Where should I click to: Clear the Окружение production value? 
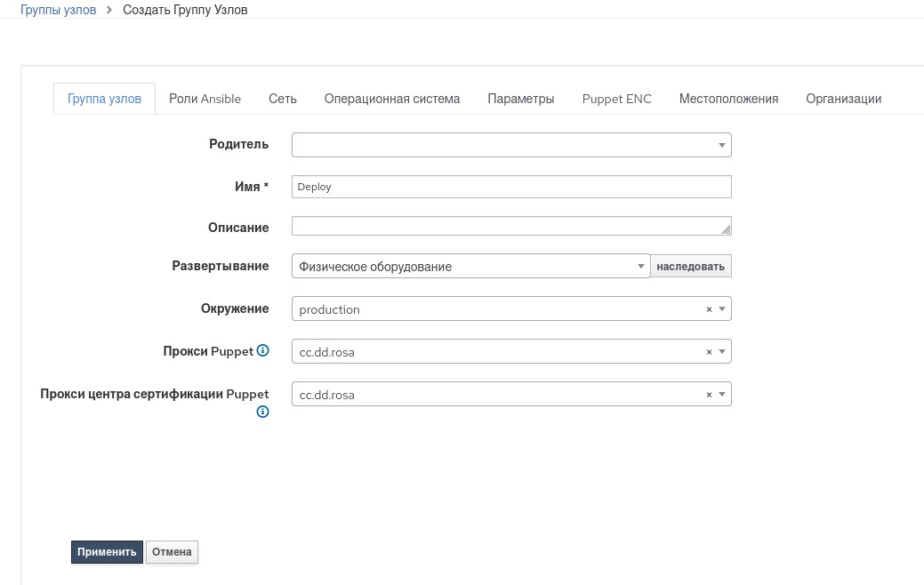tap(709, 309)
